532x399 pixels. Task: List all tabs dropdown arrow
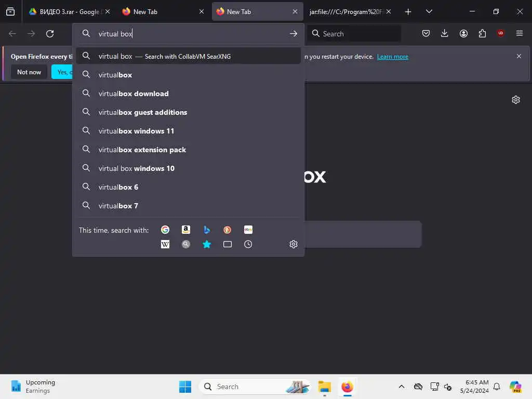429,11
